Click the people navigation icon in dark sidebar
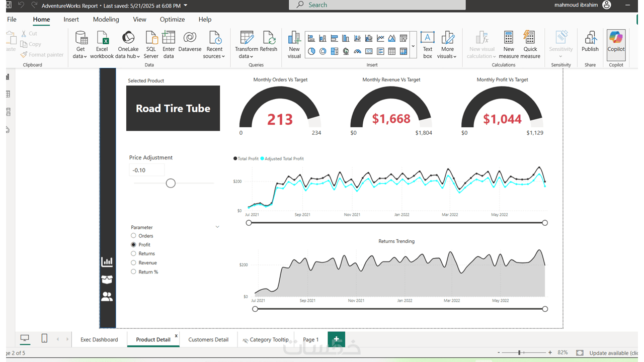 coord(107,297)
